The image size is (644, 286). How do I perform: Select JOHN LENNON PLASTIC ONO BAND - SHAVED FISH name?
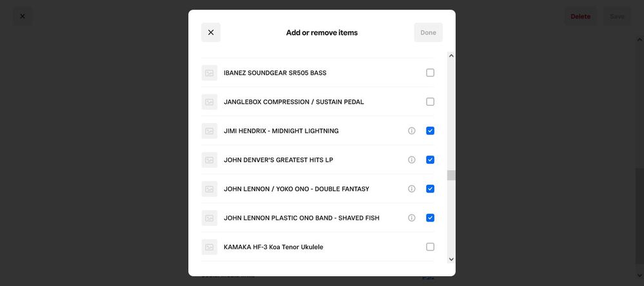coord(302,218)
